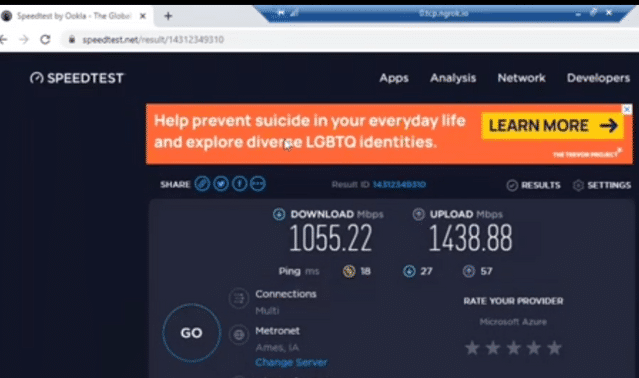
Task: Open the Result ID 14312349310 link
Action: pos(399,185)
